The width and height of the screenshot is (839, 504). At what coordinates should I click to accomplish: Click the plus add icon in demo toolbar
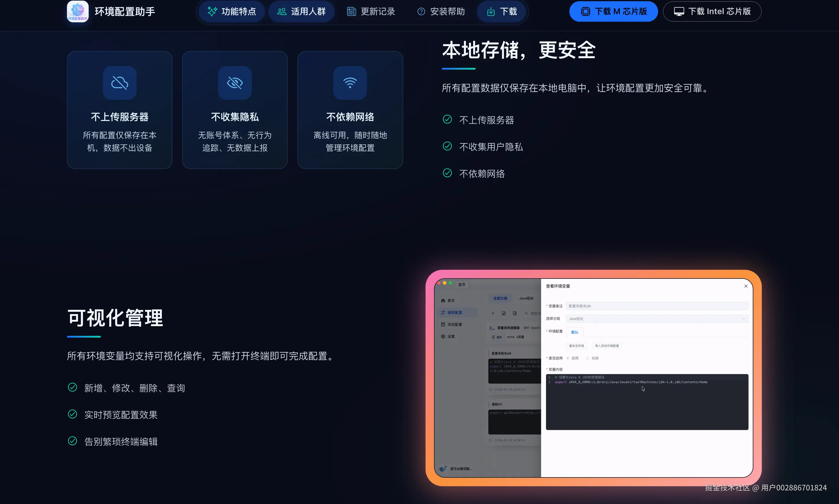tap(493, 313)
